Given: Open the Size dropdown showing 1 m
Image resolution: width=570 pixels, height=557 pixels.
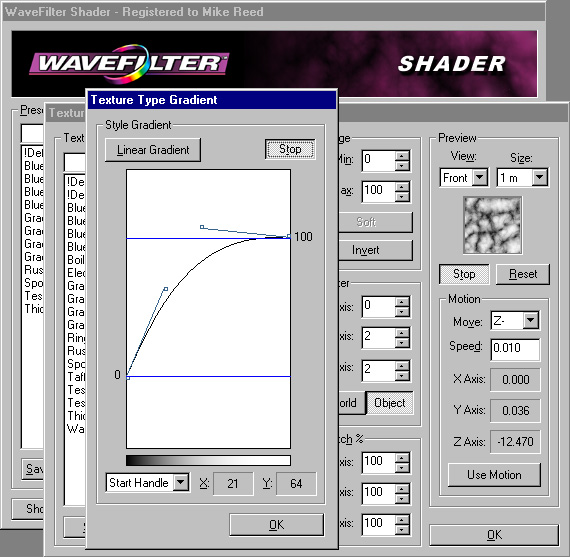Looking at the screenshot, I should pos(539,177).
